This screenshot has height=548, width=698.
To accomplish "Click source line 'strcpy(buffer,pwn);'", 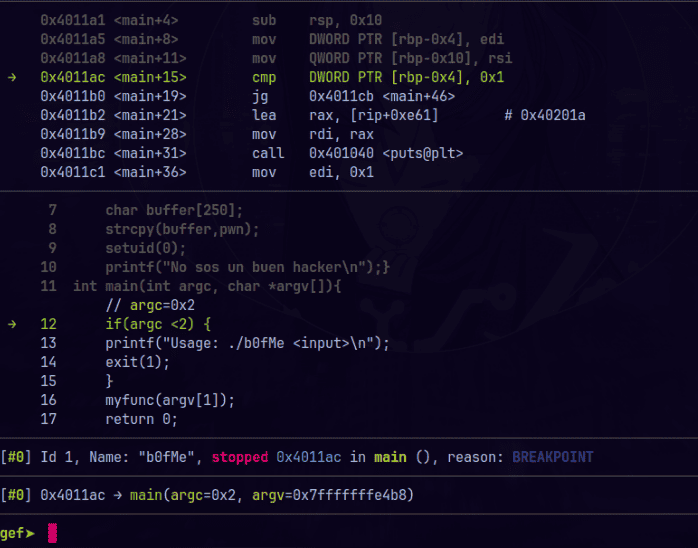I will coord(182,229).
